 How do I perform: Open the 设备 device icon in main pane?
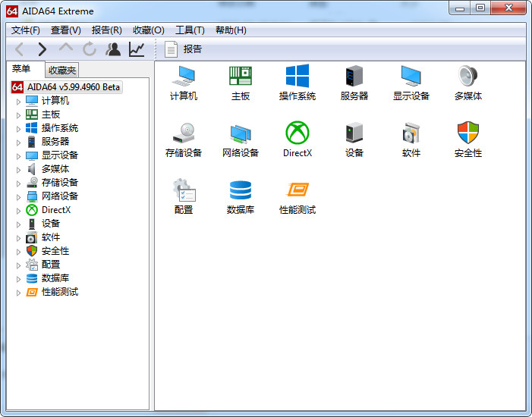354,133
